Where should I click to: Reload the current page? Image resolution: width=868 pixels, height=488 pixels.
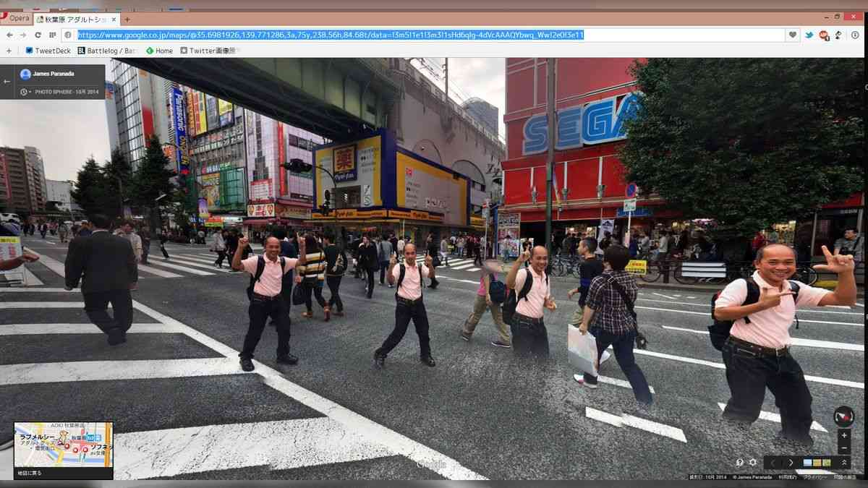[x=38, y=35]
